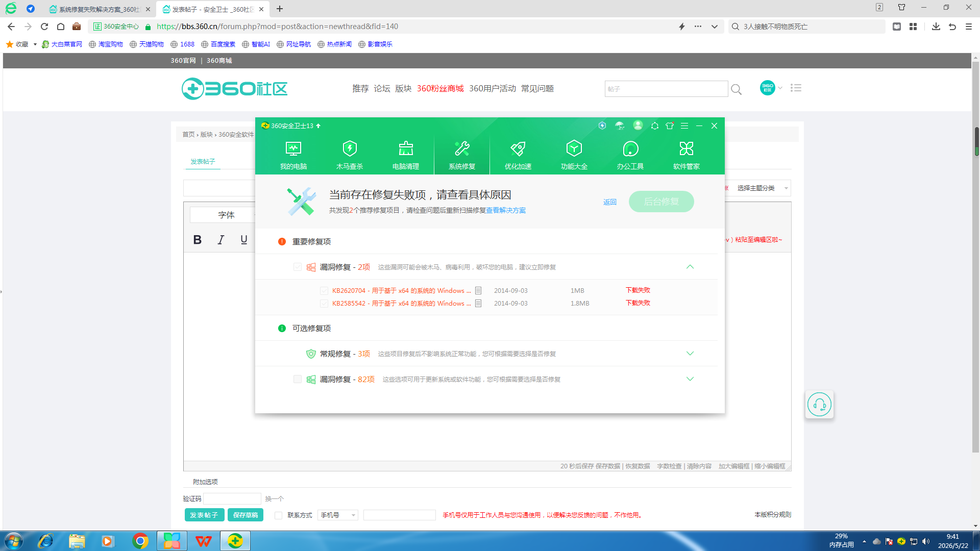Toggle bold formatting in the editor
980x551 pixels.
pyautogui.click(x=198, y=240)
